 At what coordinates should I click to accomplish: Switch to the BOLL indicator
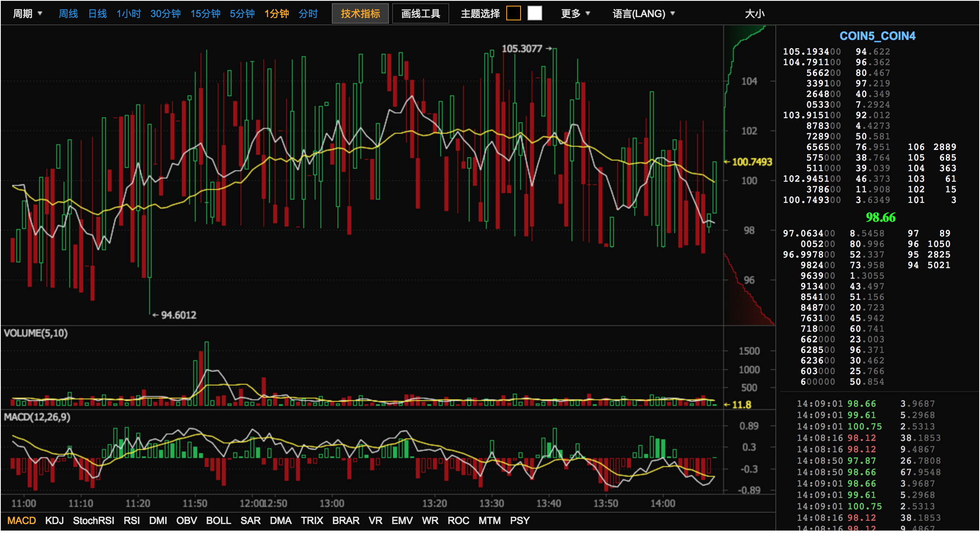pos(219,520)
